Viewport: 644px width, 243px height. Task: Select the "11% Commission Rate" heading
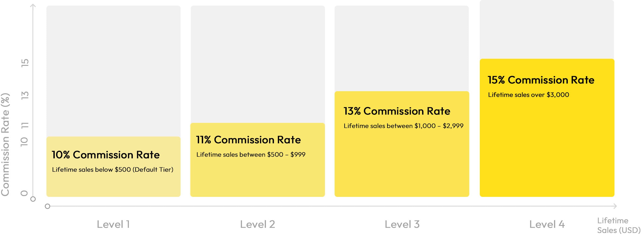[248, 140]
